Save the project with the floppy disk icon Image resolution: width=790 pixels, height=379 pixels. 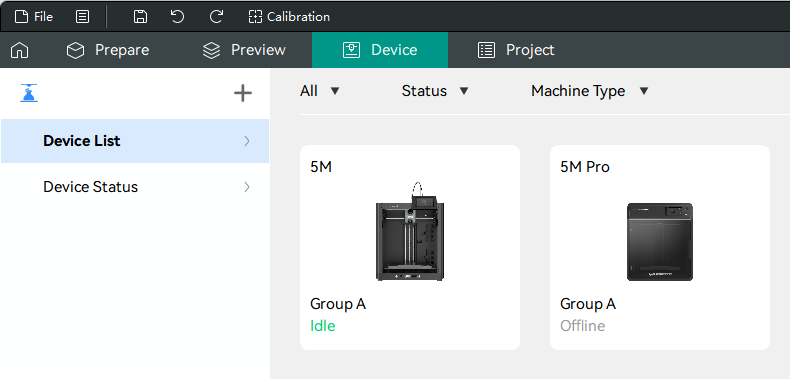point(140,17)
